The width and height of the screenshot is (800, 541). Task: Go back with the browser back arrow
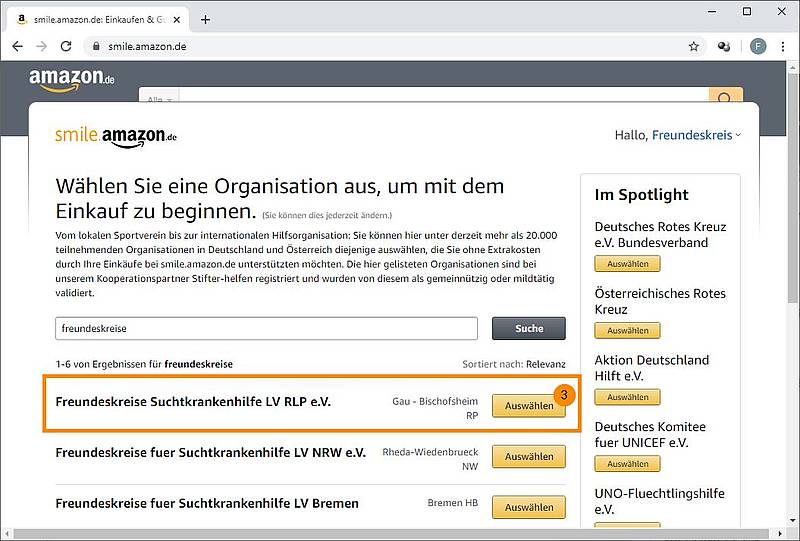pyautogui.click(x=17, y=46)
